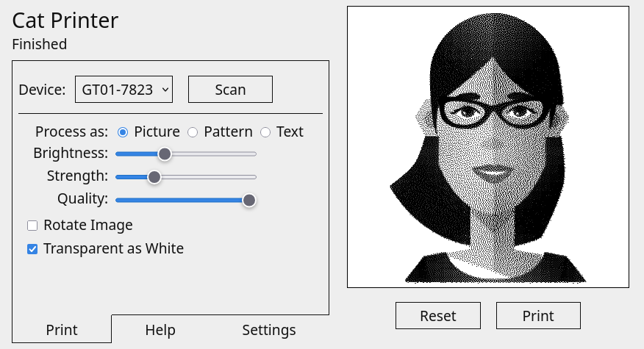
Task: Click the Cat Printer title heading
Action: 65,20
